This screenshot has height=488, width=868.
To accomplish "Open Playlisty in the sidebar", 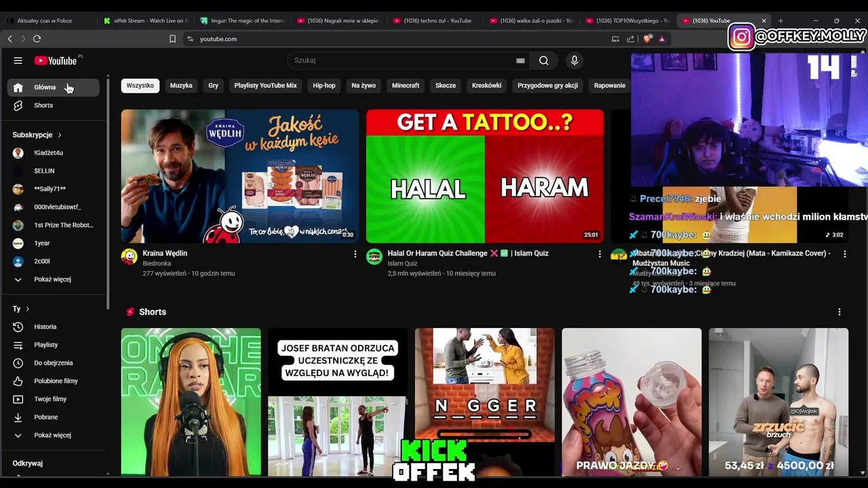I will [x=54, y=344].
